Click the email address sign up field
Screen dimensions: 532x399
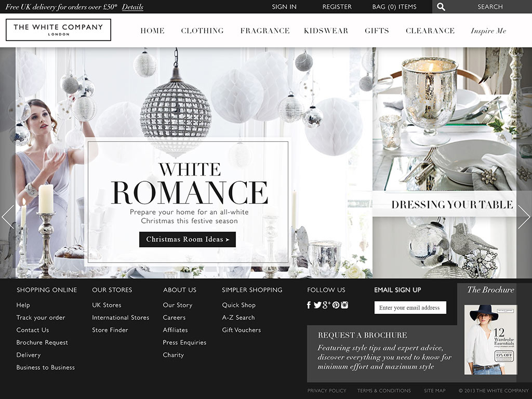tap(410, 308)
